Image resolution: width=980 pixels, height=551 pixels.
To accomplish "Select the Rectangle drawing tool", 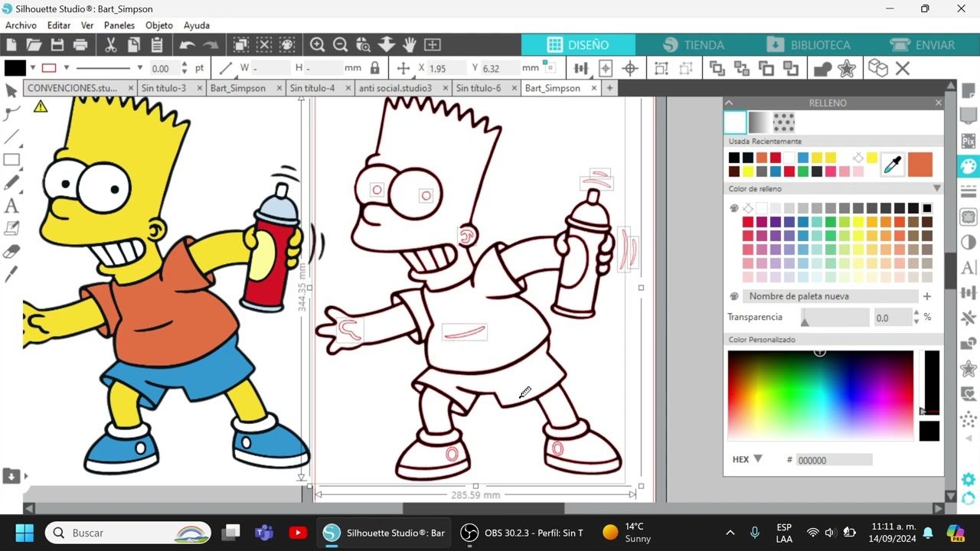I will (11, 160).
